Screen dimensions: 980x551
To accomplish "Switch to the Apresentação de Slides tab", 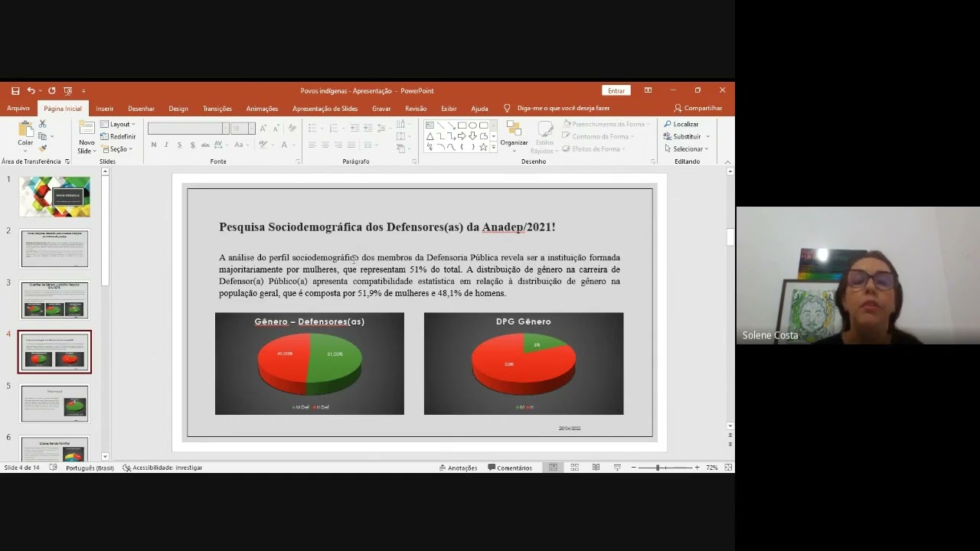I will click(x=325, y=109).
